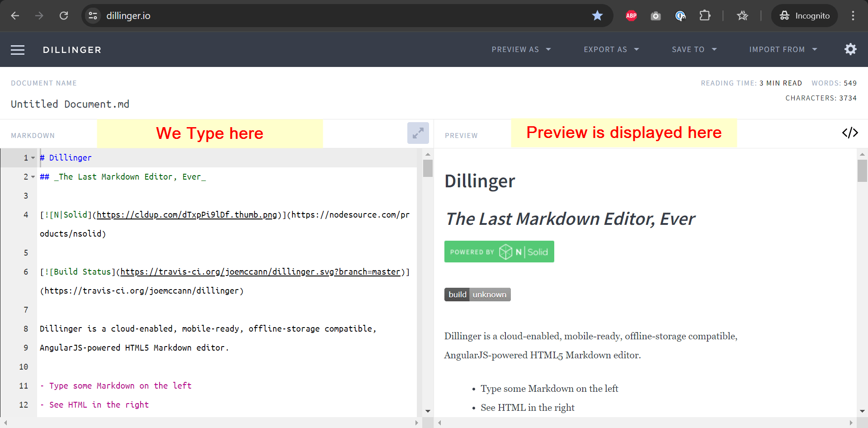Click the CHARACTERS: 3734 counter
The height and width of the screenshot is (428, 868).
(821, 98)
